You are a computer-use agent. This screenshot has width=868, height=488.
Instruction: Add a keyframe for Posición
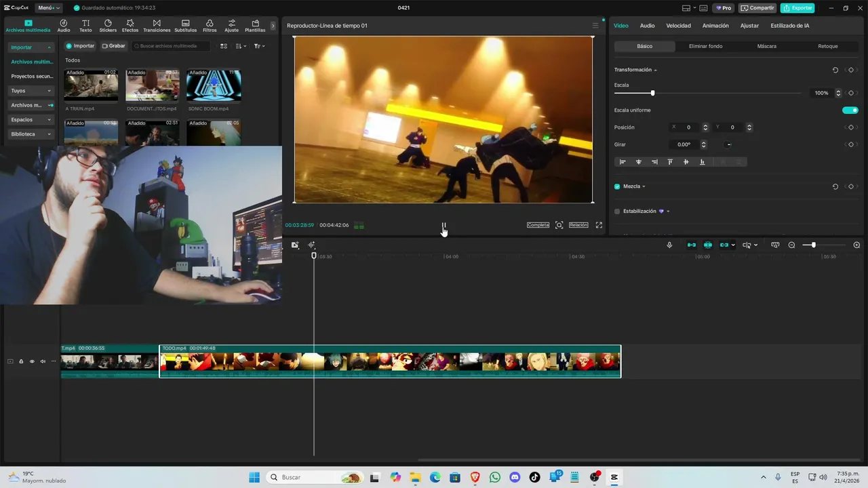(851, 127)
